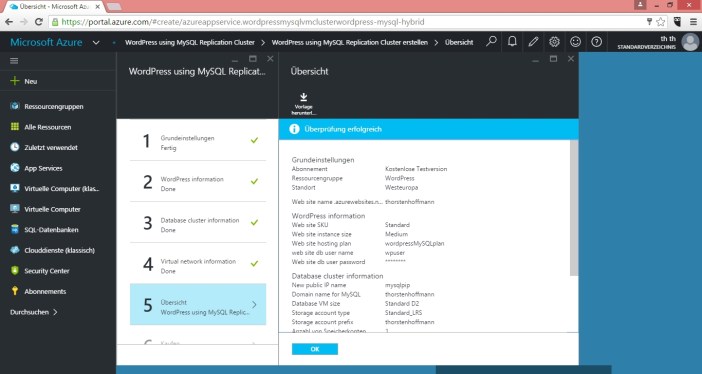Open breadcrumb WordPress using MySQL Replication Cluster
The height and width of the screenshot is (374, 702).
[x=190, y=43]
